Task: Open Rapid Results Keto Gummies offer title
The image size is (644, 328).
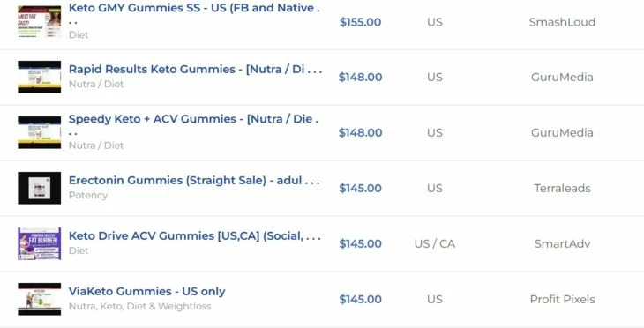Action: pos(195,69)
